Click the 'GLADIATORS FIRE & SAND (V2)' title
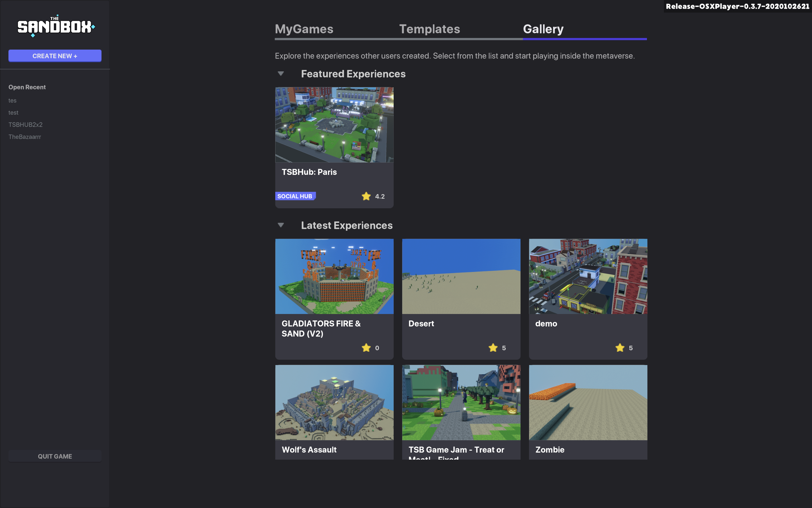This screenshot has width=812, height=508. tap(321, 329)
